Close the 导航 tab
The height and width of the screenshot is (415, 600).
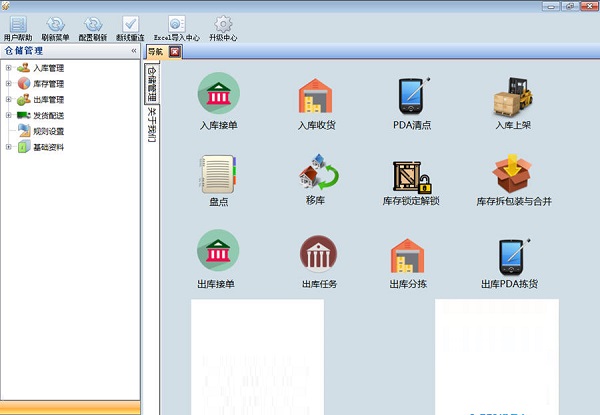pos(174,52)
